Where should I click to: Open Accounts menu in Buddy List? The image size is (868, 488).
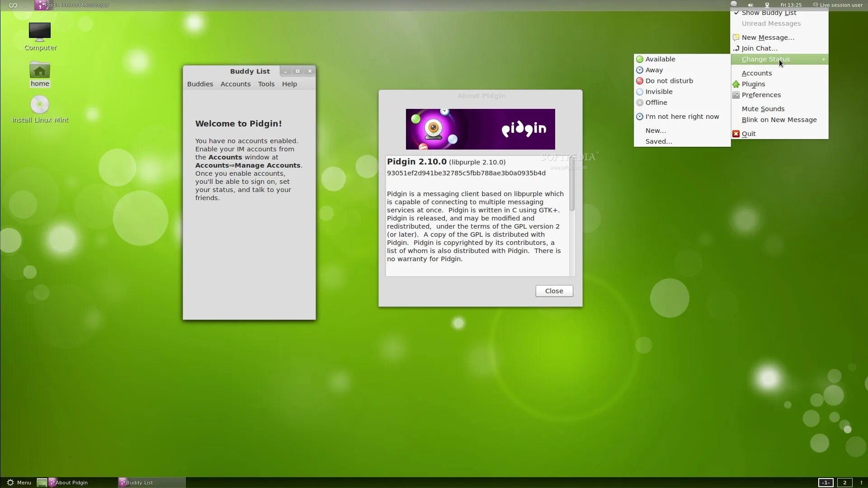(x=235, y=84)
